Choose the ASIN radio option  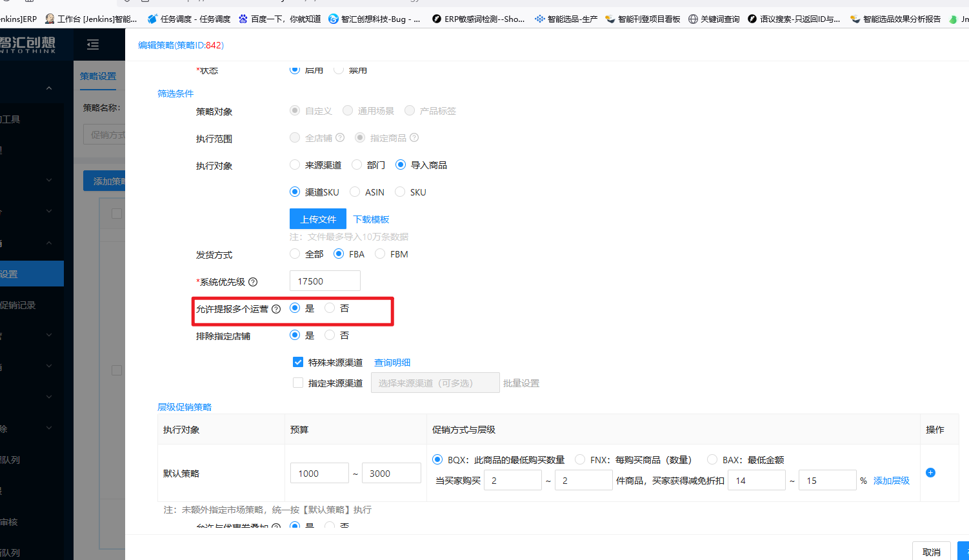point(355,192)
